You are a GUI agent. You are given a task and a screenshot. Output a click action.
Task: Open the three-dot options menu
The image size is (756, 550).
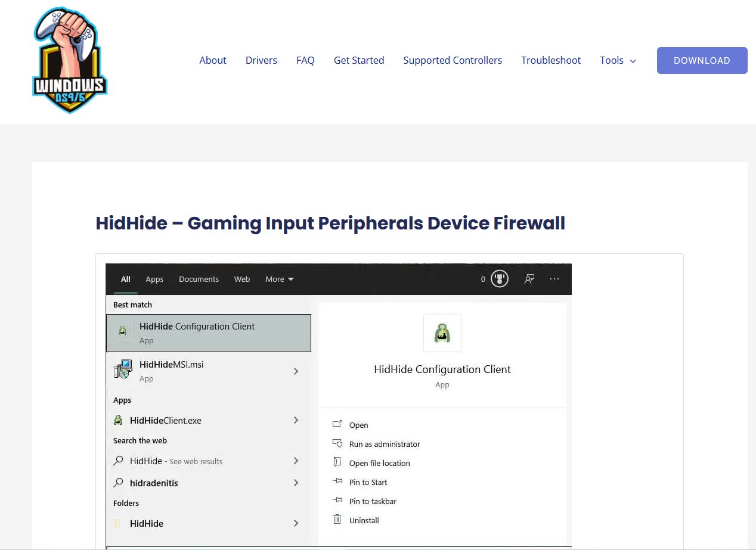click(x=554, y=279)
